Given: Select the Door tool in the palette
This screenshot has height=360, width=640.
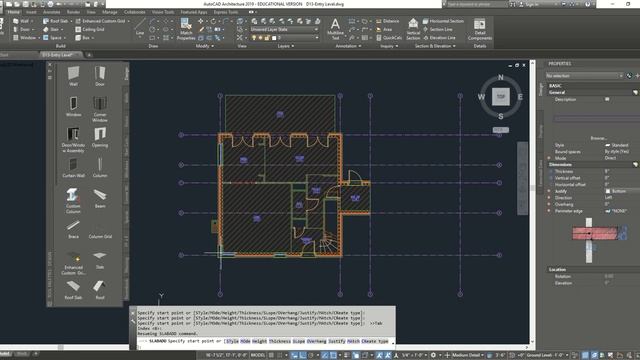Looking at the screenshot, I should 100,76.
